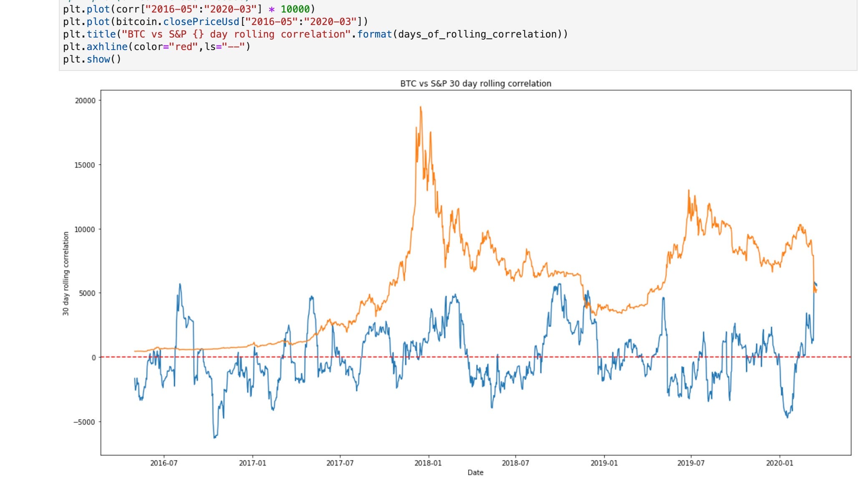Click the 2016-07 x-axis tick label
This screenshot has width=868, height=490.
tap(164, 463)
